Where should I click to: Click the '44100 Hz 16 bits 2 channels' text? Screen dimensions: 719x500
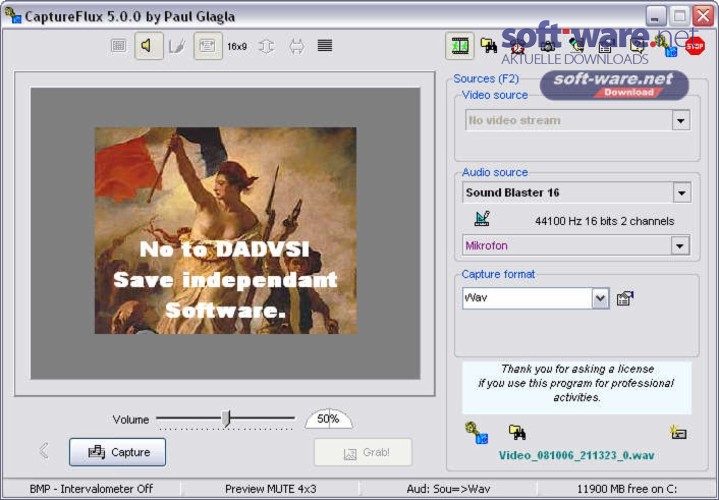604,221
